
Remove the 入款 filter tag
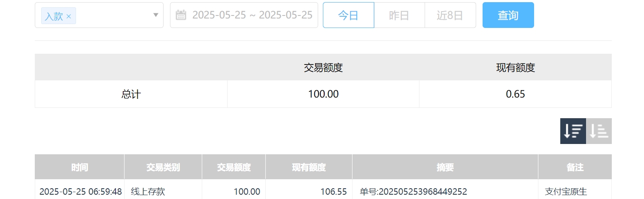pos(69,16)
